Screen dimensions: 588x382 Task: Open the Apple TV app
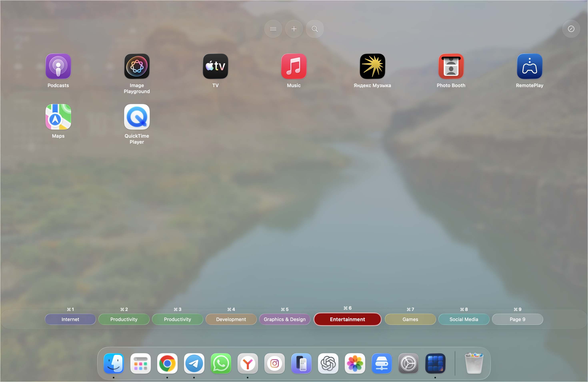(x=215, y=66)
